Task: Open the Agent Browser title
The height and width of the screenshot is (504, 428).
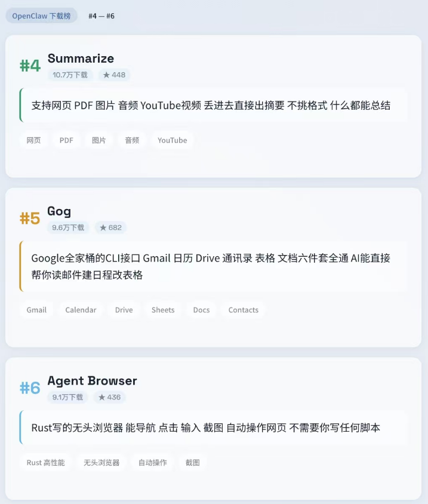Action: 92,381
